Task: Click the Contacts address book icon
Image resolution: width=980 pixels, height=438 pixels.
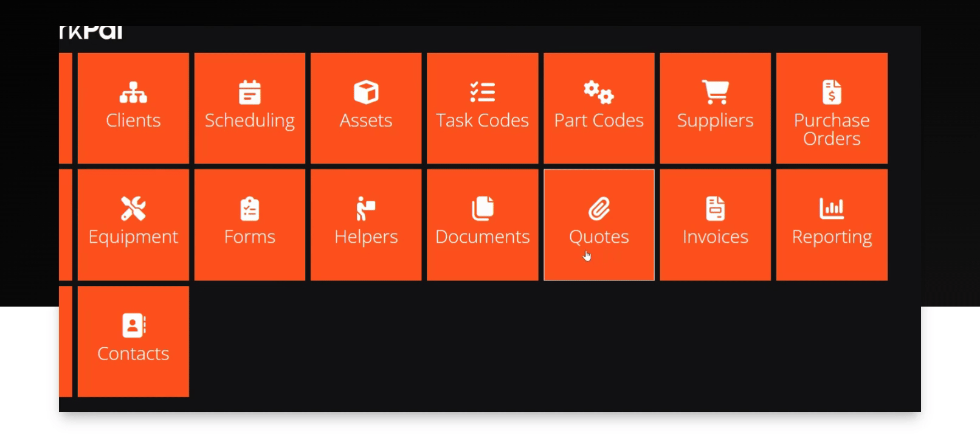Action: pos(133,325)
